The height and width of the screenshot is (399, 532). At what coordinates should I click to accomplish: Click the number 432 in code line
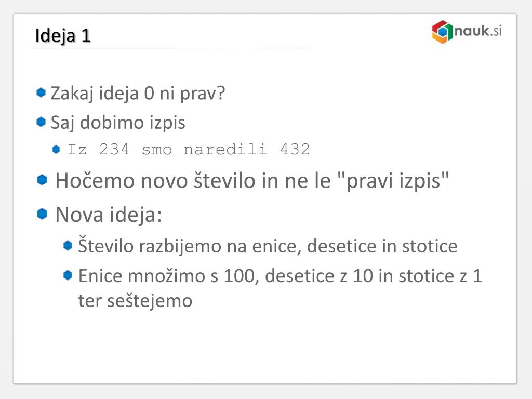click(x=295, y=149)
